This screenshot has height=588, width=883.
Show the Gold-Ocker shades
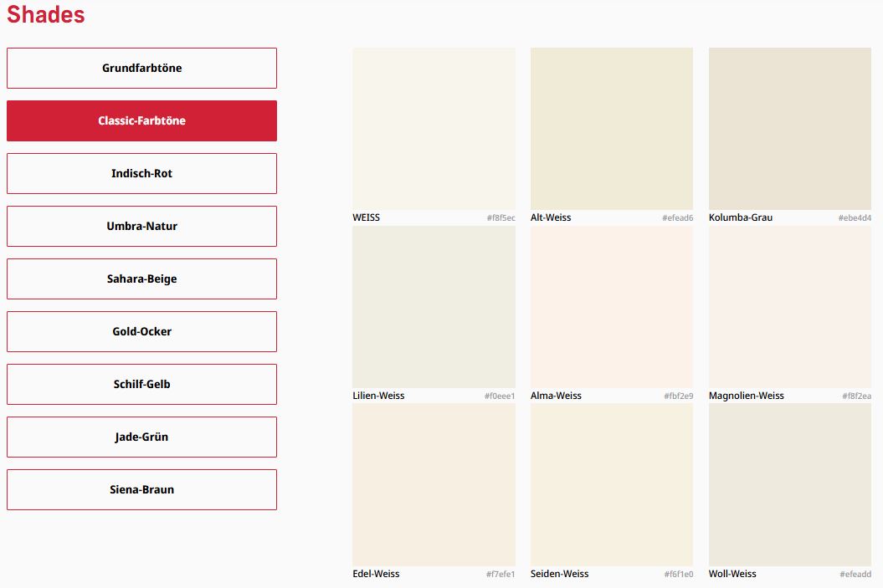tap(141, 331)
